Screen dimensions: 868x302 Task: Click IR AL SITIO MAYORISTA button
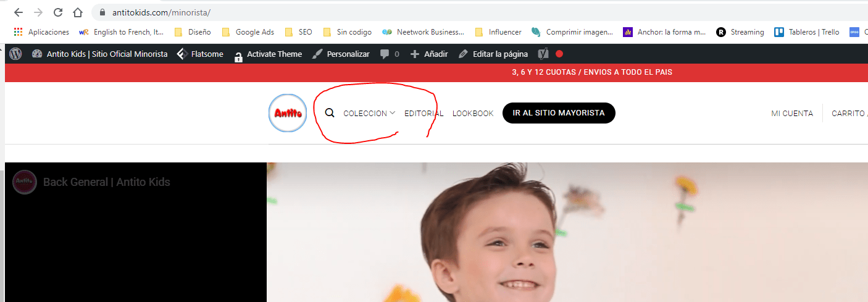559,113
